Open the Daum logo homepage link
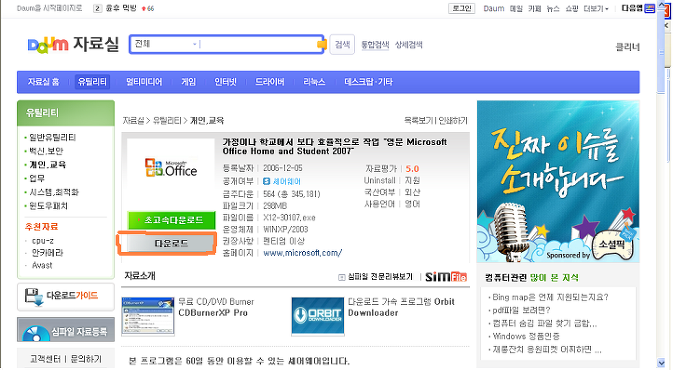The height and width of the screenshot is (370, 673). point(48,44)
